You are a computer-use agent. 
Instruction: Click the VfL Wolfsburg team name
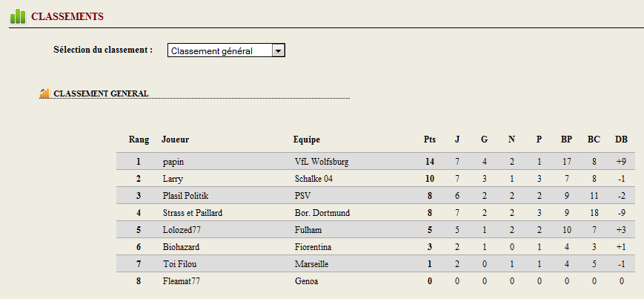pos(322,162)
